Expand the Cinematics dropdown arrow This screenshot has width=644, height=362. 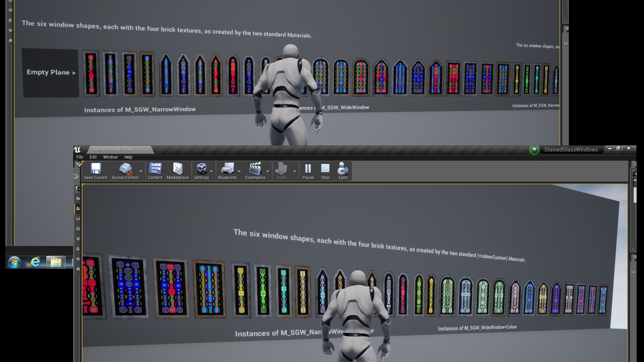pos(268,172)
